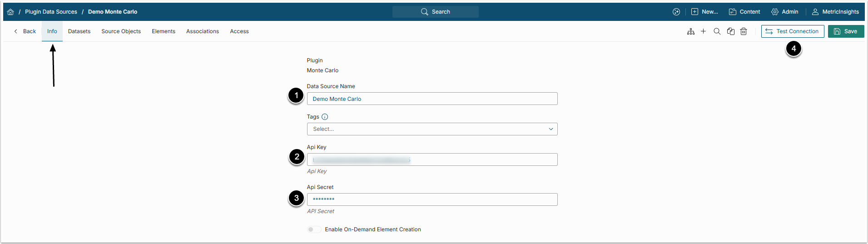Switch to the Datasets tab
The image size is (868, 244).
[79, 31]
